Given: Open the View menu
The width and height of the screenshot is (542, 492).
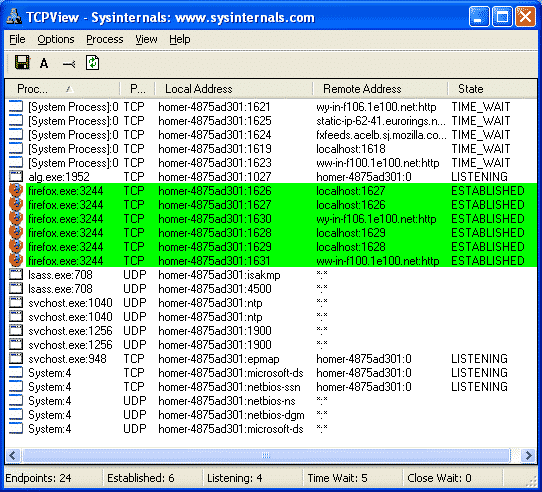Looking at the screenshot, I should point(146,39).
